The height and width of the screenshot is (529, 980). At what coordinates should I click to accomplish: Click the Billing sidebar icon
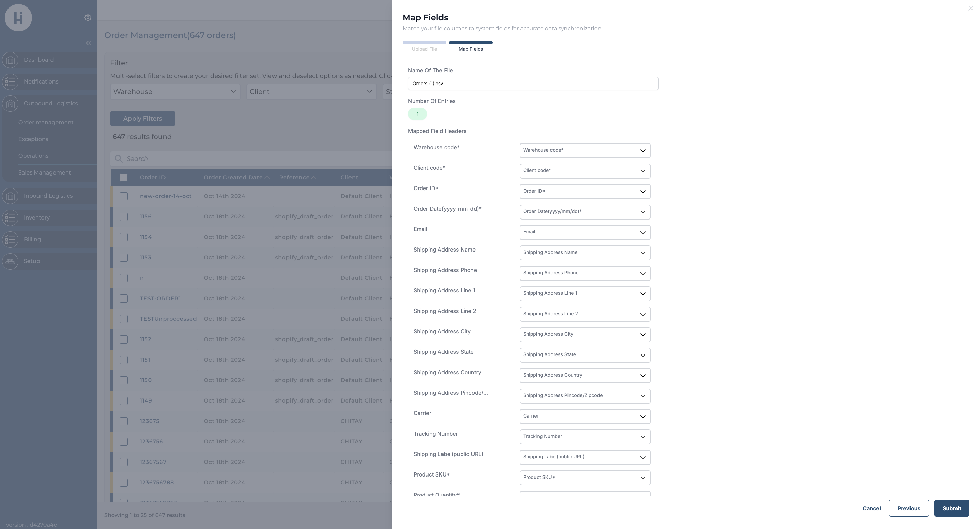pyautogui.click(x=10, y=239)
